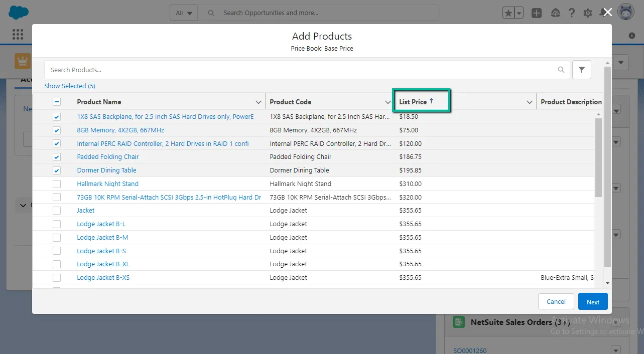Focus the global Search Opportunities field
Screen dimensions: 644x354
tap(318, 13)
